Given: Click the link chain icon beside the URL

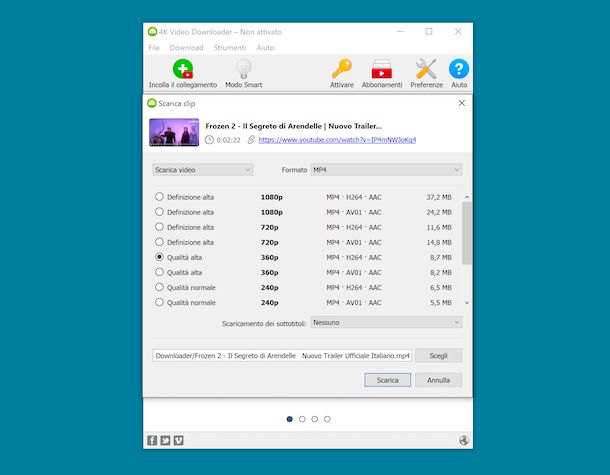Looking at the screenshot, I should click(x=251, y=140).
